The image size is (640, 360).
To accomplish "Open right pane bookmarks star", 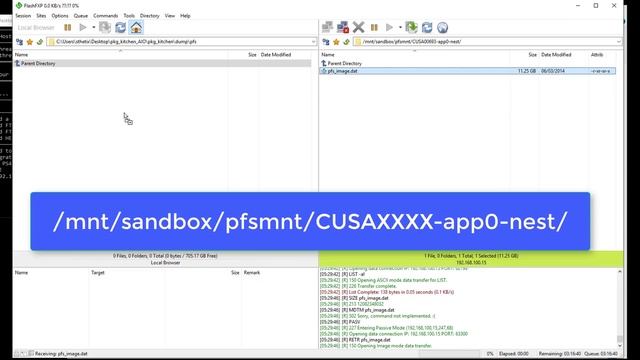I will (x=336, y=42).
